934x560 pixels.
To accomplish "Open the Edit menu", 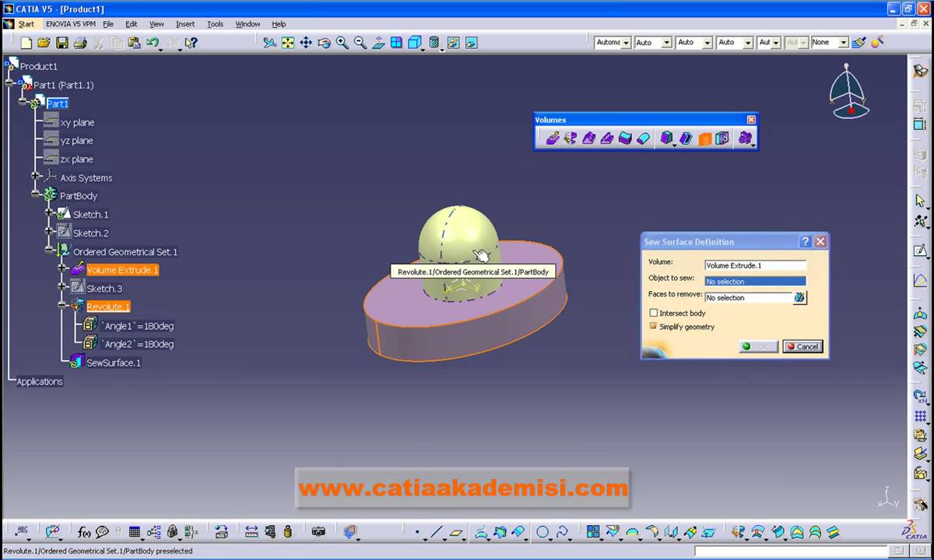I will pyautogui.click(x=132, y=24).
